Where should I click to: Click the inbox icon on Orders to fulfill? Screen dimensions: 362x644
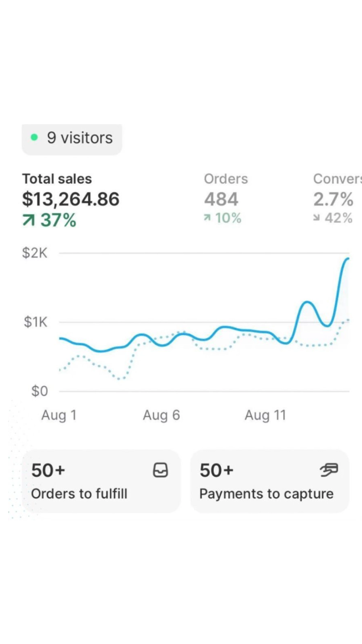pyautogui.click(x=160, y=470)
